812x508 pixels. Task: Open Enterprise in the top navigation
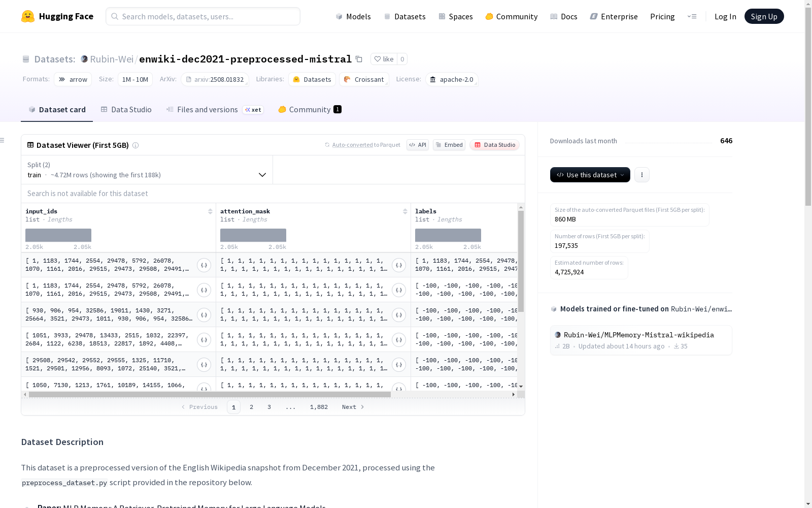coord(614,16)
